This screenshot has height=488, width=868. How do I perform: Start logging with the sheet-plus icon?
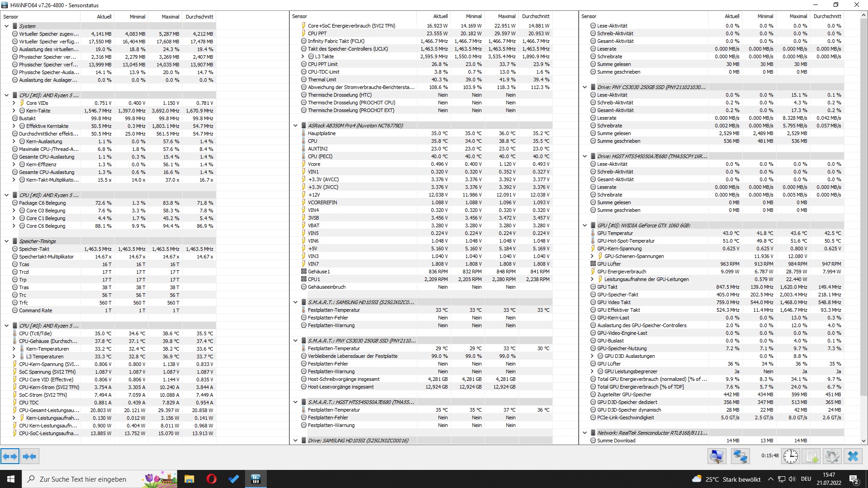(x=811, y=456)
